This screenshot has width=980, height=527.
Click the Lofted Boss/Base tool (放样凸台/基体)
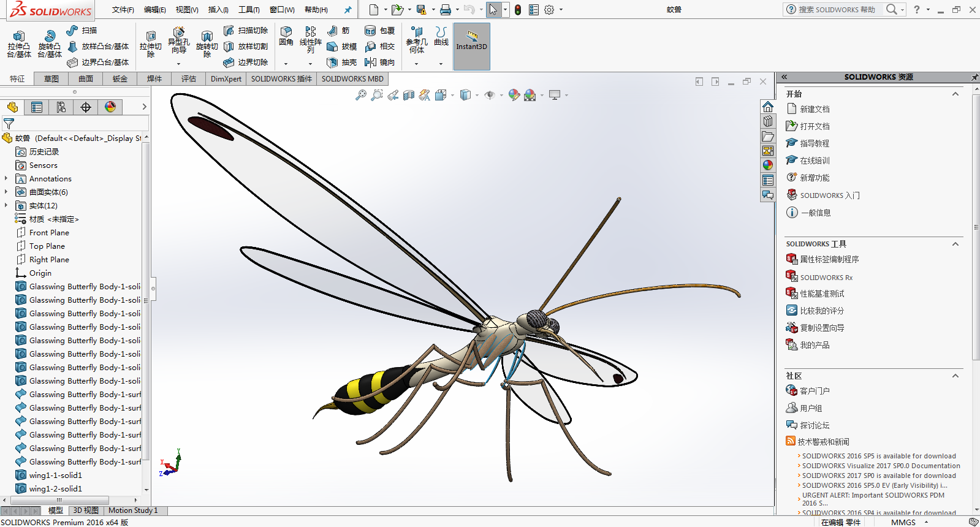tap(97, 46)
